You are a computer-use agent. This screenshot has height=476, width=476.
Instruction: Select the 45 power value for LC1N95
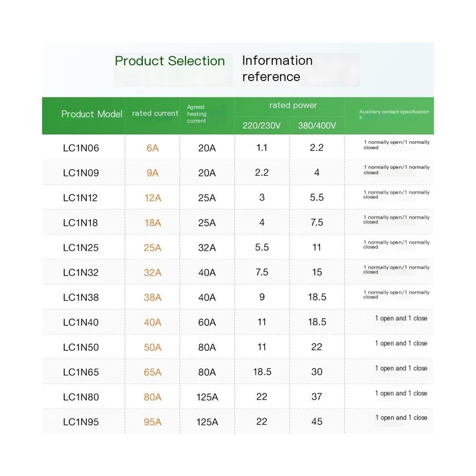[317, 422]
